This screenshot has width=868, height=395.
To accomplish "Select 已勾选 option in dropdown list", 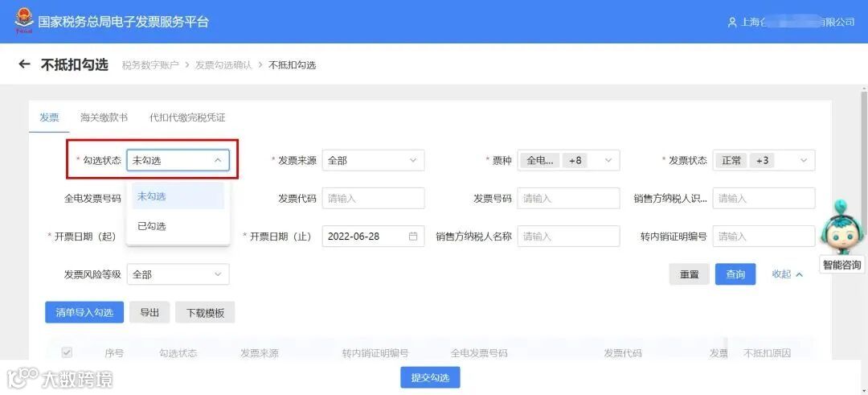I will click(178, 226).
